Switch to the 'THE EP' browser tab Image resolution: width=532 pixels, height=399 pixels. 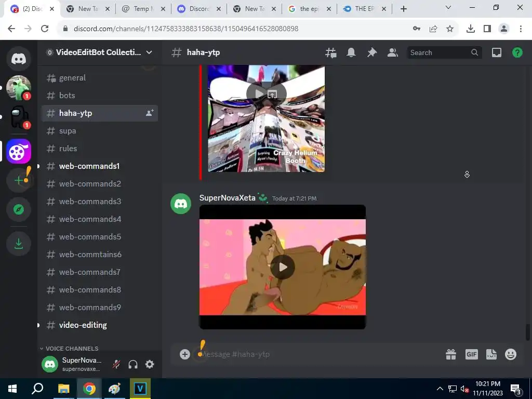point(364,9)
